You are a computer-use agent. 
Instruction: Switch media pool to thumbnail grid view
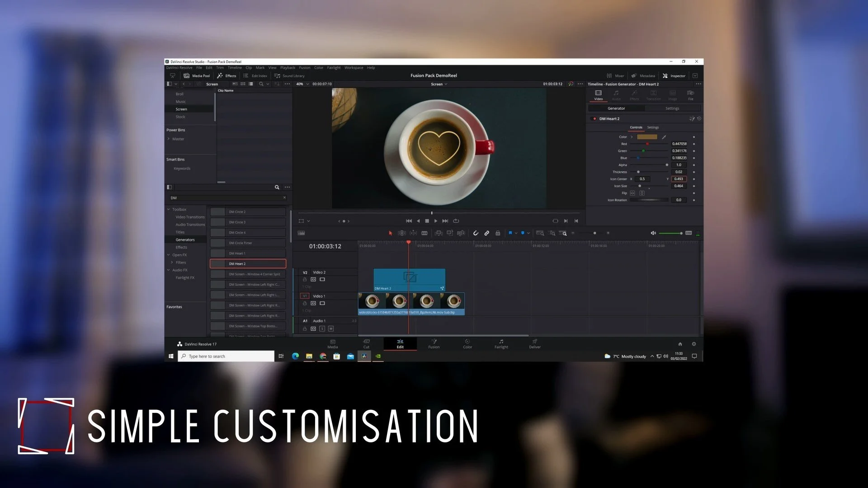point(243,84)
